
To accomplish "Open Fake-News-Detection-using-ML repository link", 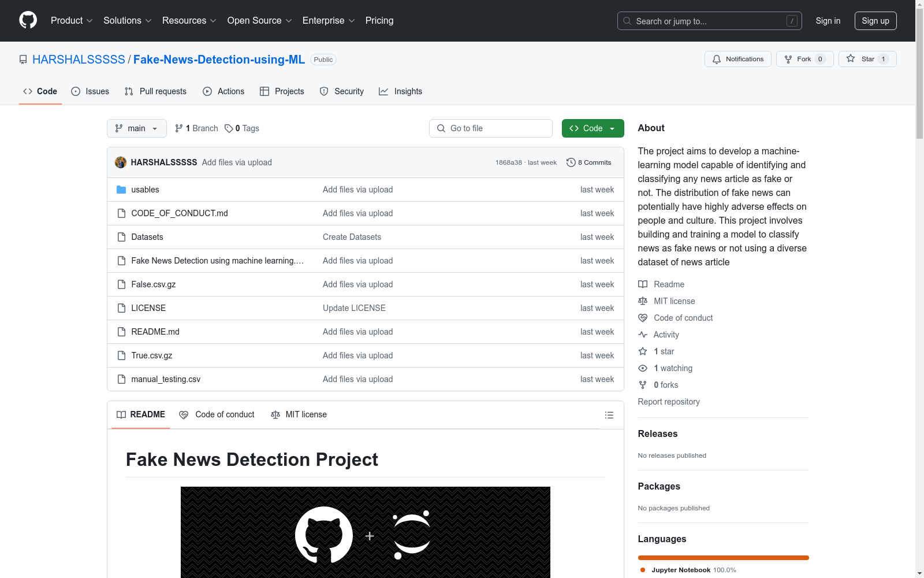I will coord(219,60).
